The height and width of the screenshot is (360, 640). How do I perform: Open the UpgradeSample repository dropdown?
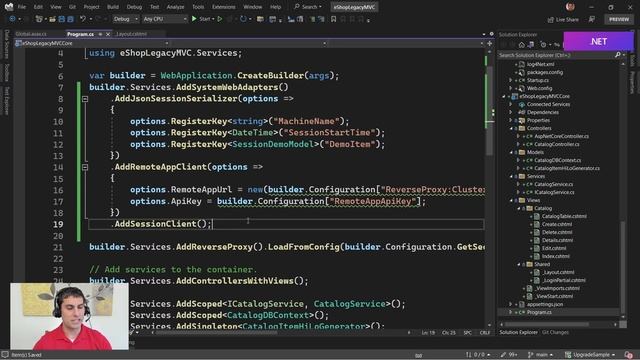click(590, 355)
